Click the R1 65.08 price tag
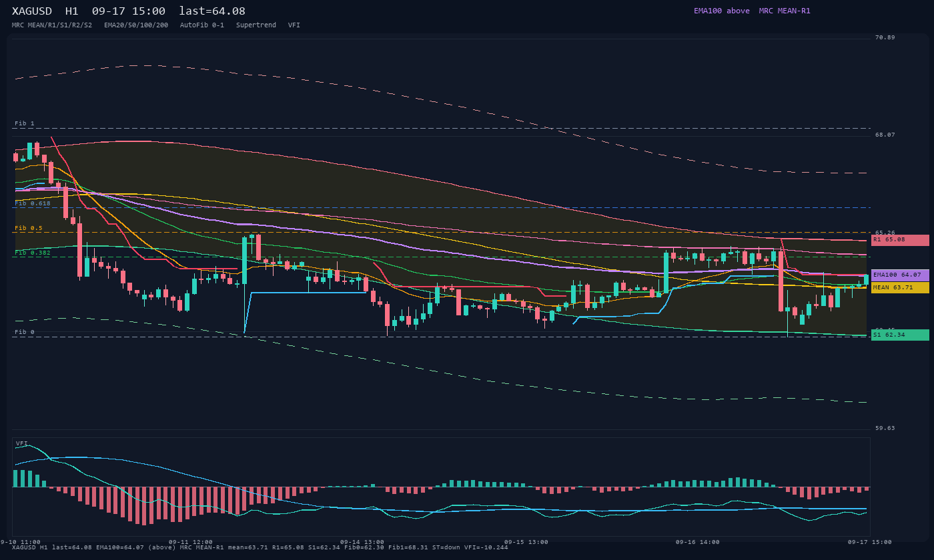Image resolution: width=934 pixels, height=560 pixels. coord(900,240)
